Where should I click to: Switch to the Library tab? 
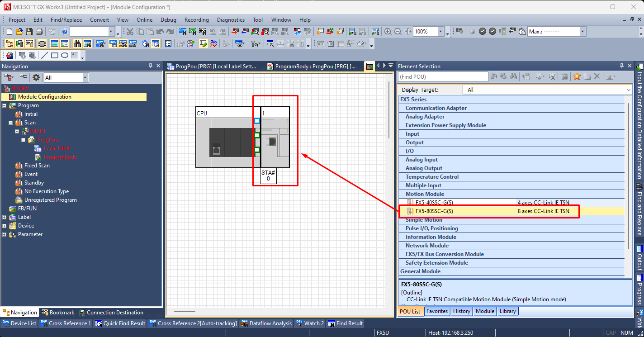507,311
